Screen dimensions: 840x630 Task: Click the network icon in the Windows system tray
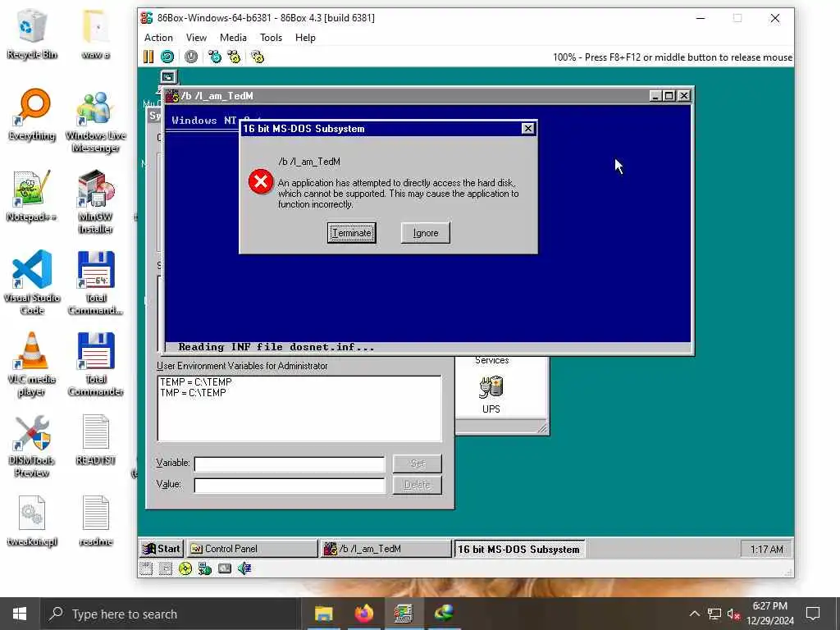tap(714, 614)
